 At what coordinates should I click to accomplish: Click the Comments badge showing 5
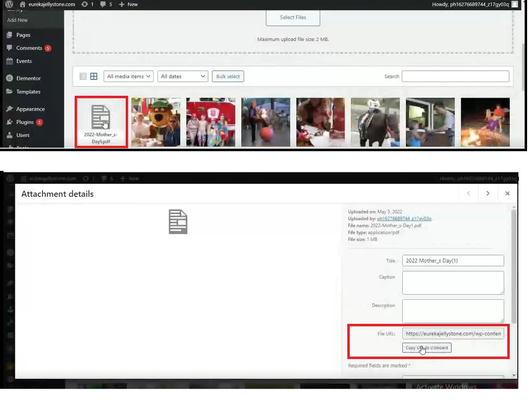pos(48,48)
